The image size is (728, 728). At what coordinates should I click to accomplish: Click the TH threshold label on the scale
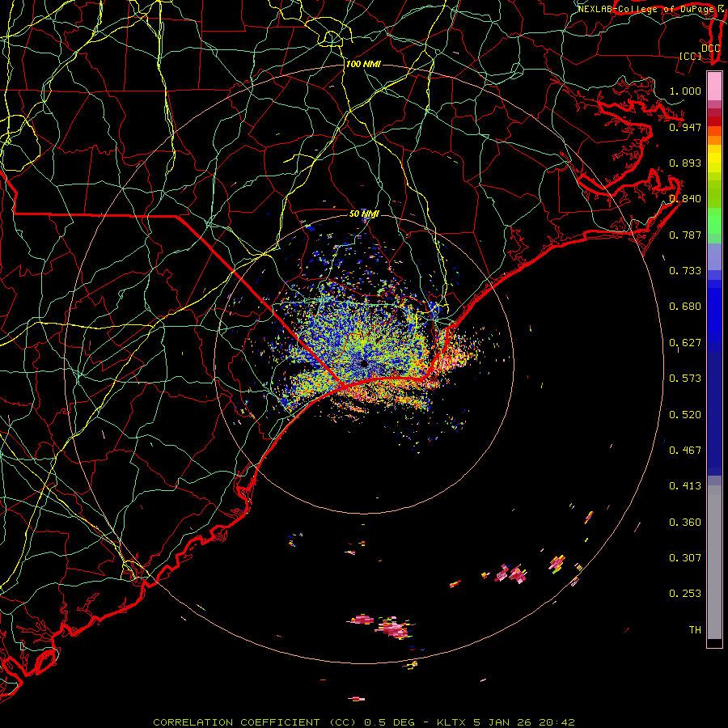click(x=695, y=630)
